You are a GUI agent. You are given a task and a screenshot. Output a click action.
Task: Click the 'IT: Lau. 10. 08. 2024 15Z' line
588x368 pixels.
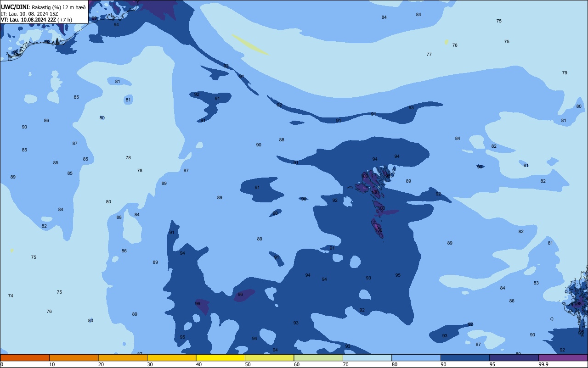[28, 14]
